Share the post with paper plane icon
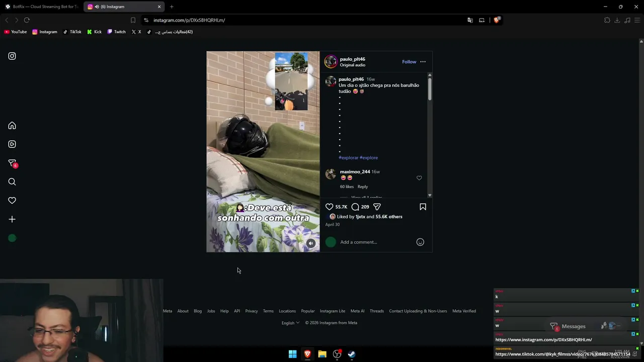 click(x=377, y=207)
